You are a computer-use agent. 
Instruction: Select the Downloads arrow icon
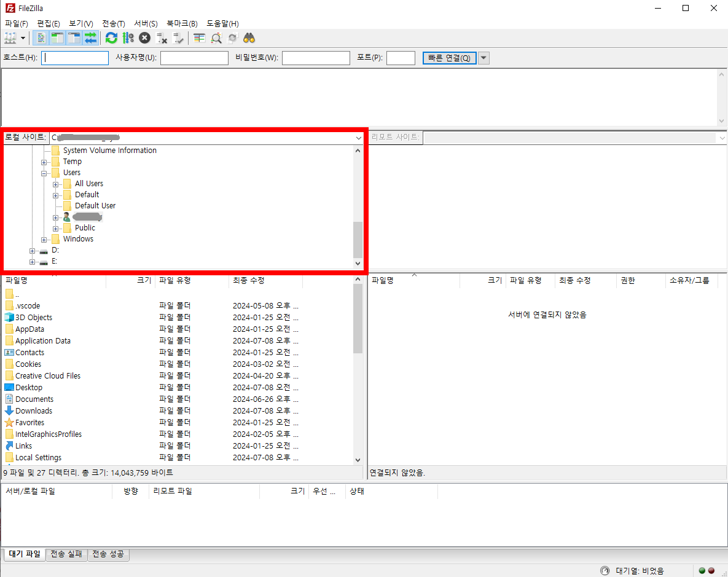9,410
